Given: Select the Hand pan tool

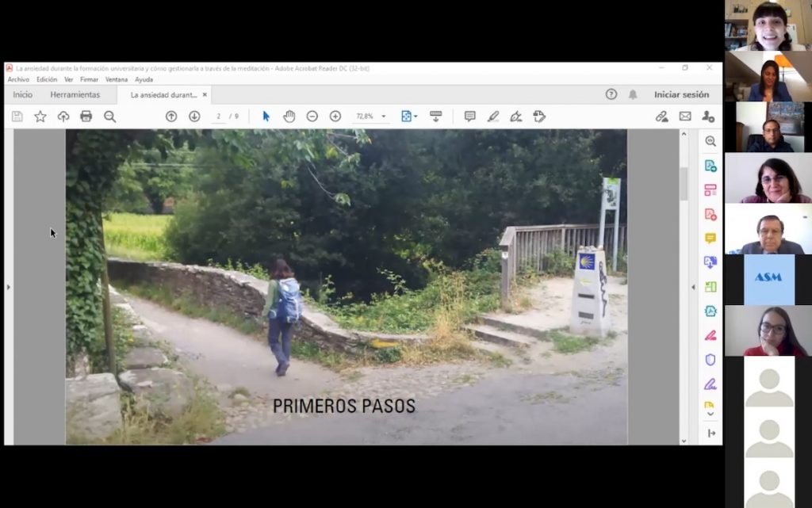Looking at the screenshot, I should (289, 116).
